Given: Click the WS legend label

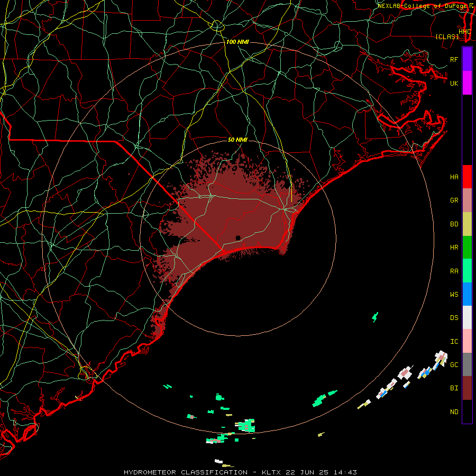Looking at the screenshot, I should point(454,295).
